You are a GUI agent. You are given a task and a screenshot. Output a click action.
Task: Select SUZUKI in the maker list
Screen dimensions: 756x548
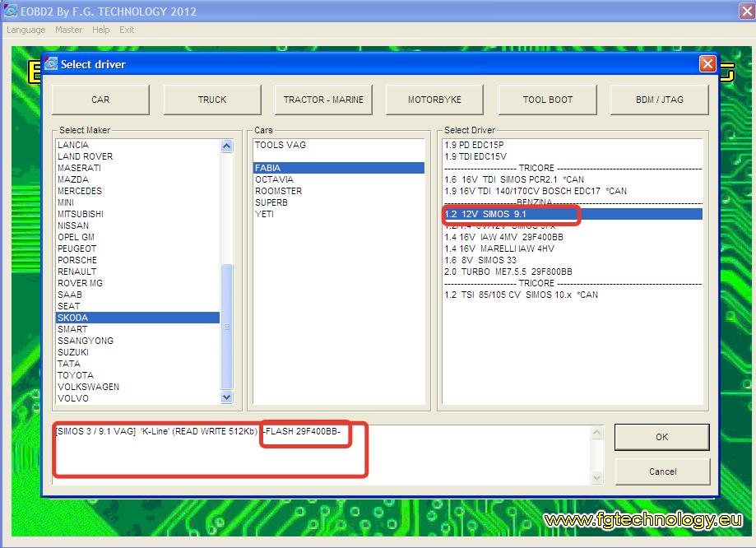tap(138, 353)
